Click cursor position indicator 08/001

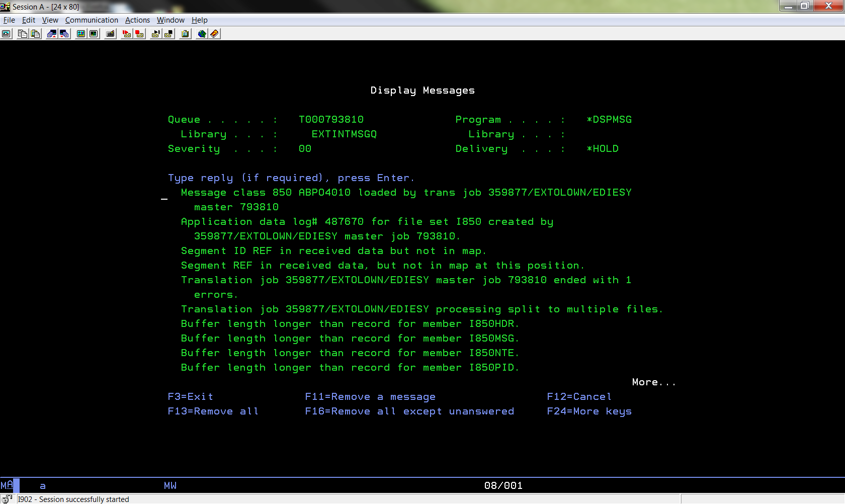pyautogui.click(x=503, y=485)
